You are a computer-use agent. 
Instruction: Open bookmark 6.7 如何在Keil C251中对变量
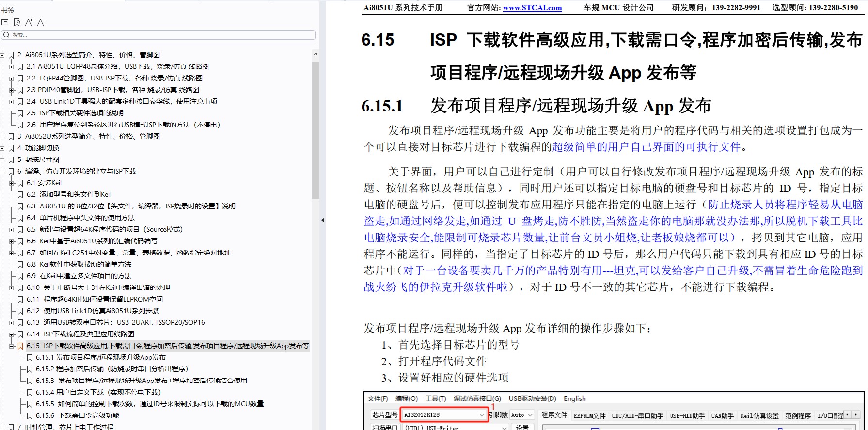point(129,253)
